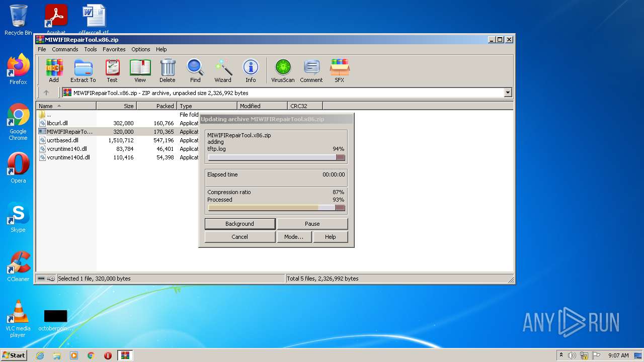Viewport: 644px width, 362px height.
Task: Click the Find toolbar icon
Action: [195, 70]
